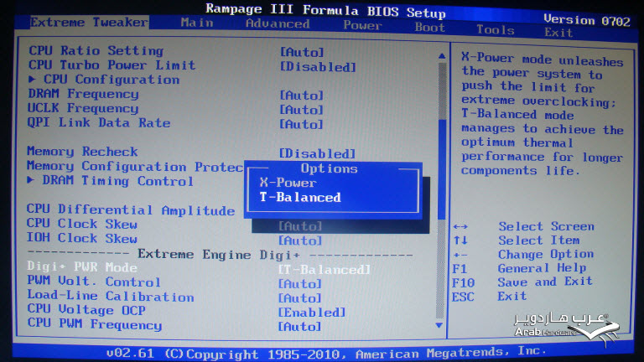Choose X-Power in the Options popup
Screen dimensions: 644x362
pyautogui.click(x=288, y=183)
